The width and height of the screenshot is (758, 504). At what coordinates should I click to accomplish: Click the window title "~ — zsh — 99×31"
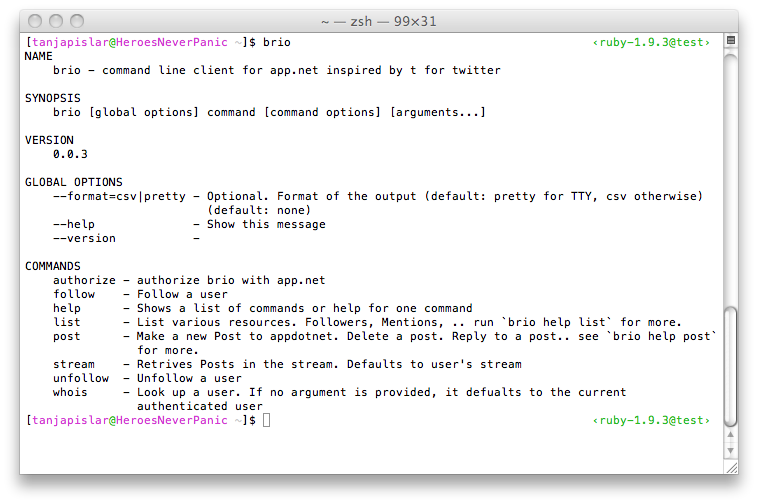point(379,21)
